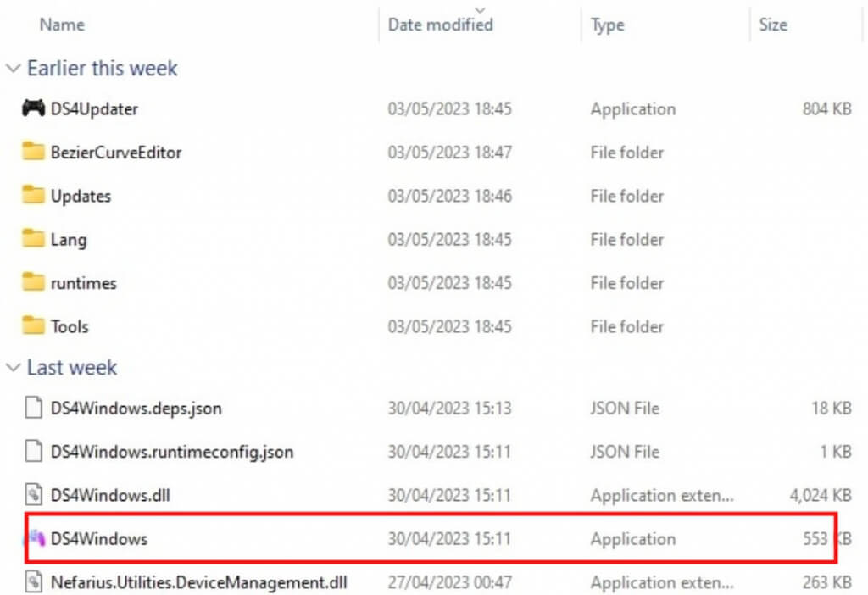Screen dimensions: 868x595
Task: Click the DS4Windows application icon
Action: [33, 539]
